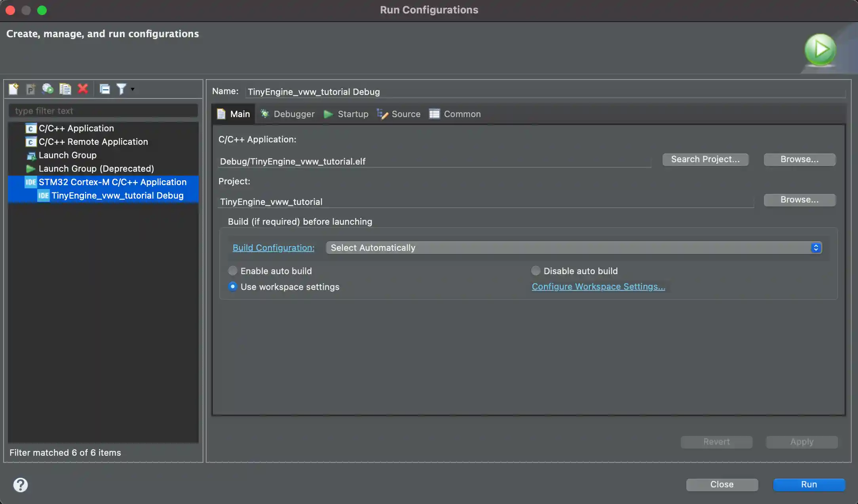
Task: Click the type filter text field
Action: click(103, 111)
